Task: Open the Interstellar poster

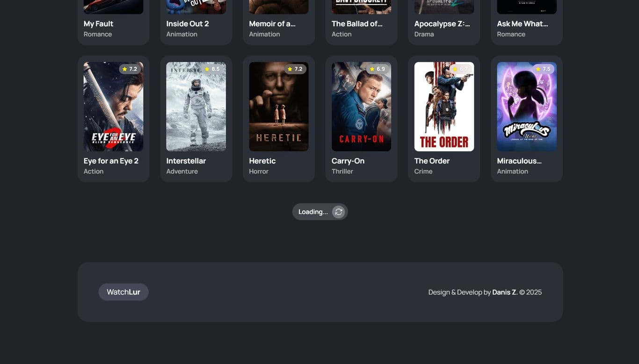Action: tap(196, 107)
